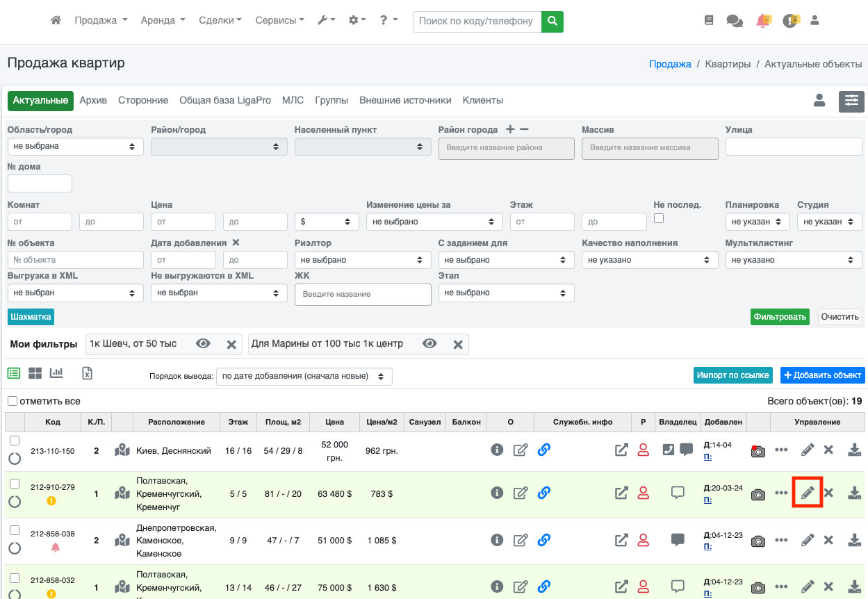Switch to the tile grid view icon

(x=35, y=373)
